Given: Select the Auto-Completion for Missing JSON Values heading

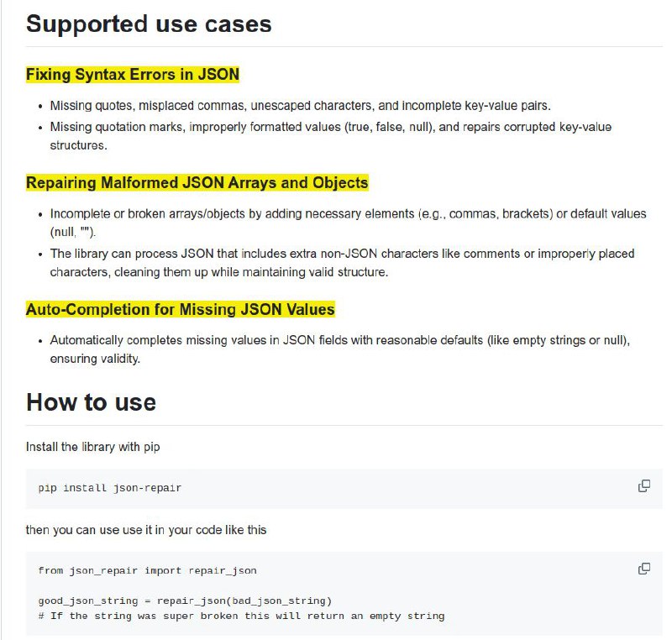Looking at the screenshot, I should pyautogui.click(x=181, y=309).
